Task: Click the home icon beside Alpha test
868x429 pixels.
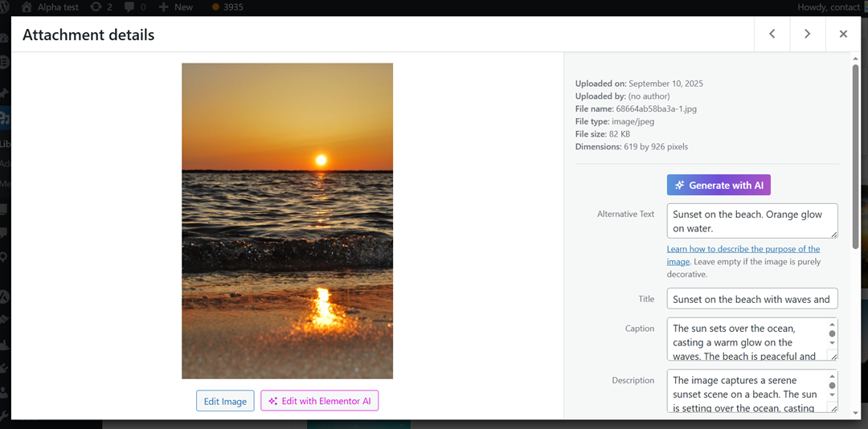Action: click(27, 7)
